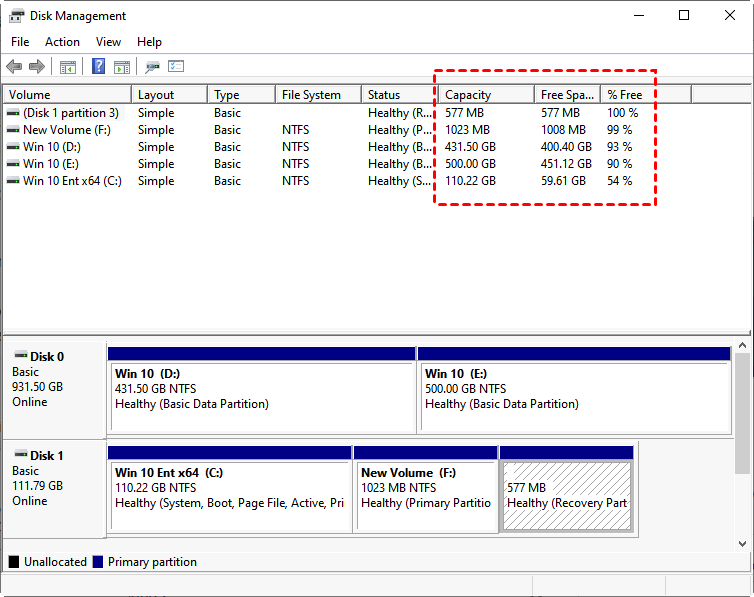Open the File menu
754x597 pixels.
pyautogui.click(x=20, y=42)
